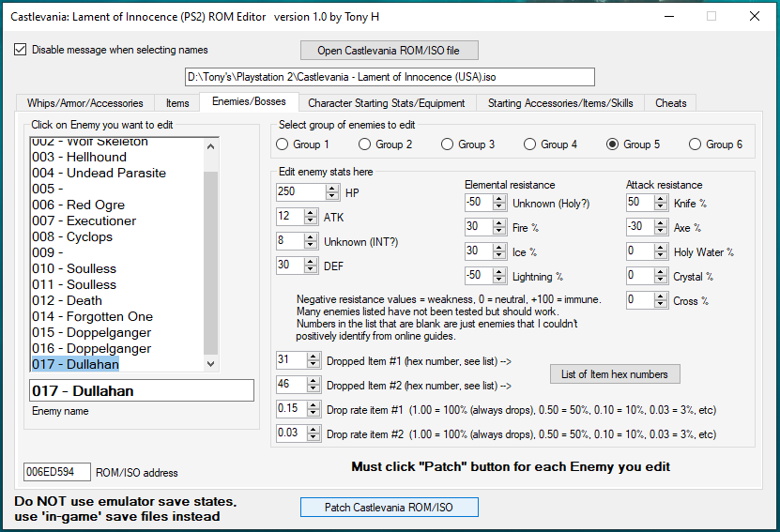Viewport: 780px width, 532px height.
Task: Increase the HP value with up arrow
Action: coord(332,188)
